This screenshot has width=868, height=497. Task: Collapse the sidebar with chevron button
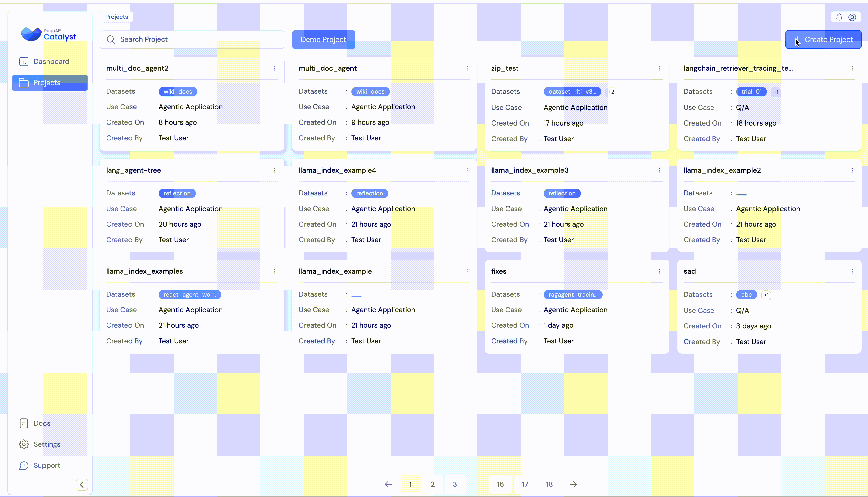[82, 484]
